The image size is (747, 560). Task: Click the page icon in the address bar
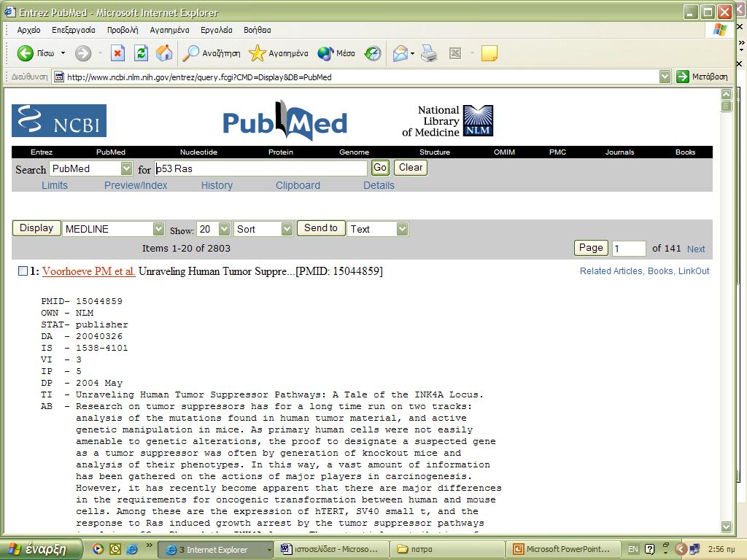tap(58, 77)
